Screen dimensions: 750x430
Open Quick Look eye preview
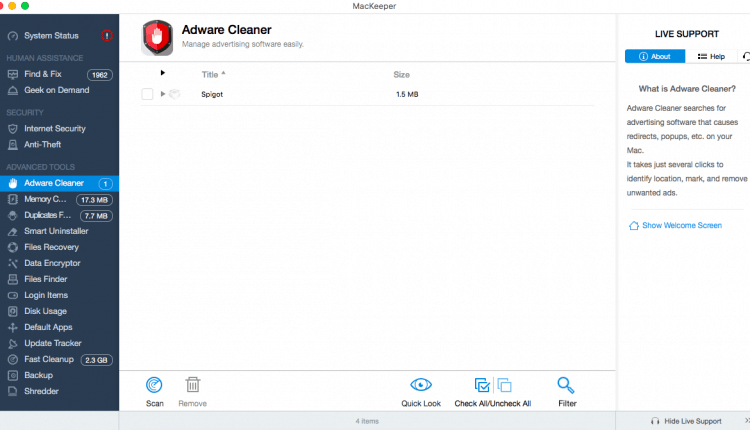pyautogui.click(x=421, y=392)
